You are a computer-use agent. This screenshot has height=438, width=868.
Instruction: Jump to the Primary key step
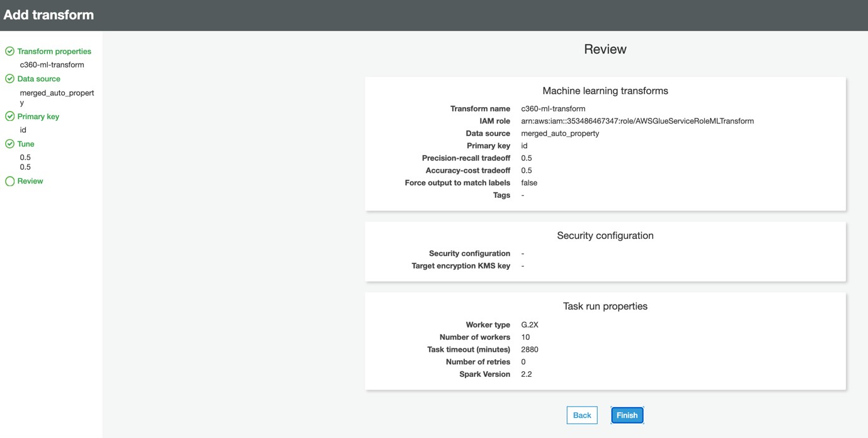[38, 117]
